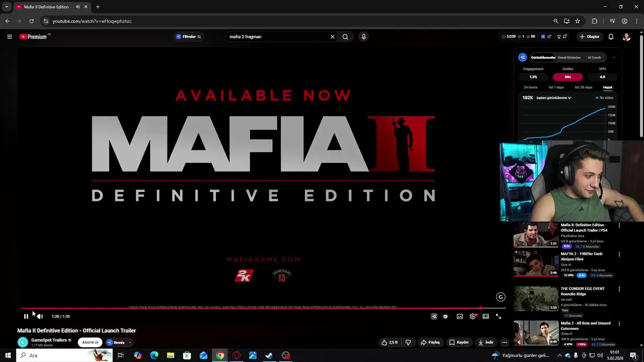Open the player settings gear
Viewport: 644px width, 362px height.
pos(472,316)
